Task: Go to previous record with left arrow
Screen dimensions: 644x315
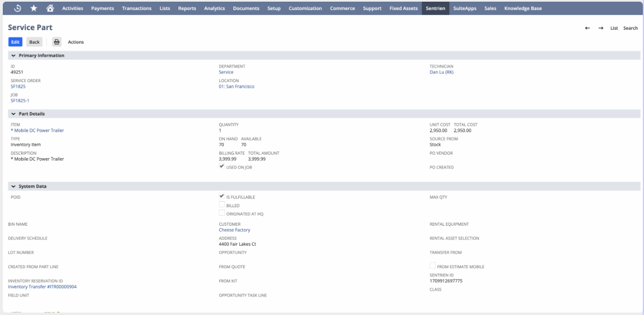Action: pyautogui.click(x=587, y=28)
